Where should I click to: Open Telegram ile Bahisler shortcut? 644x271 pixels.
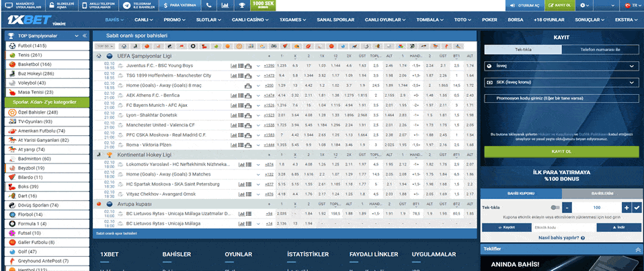pyautogui.click(x=140, y=5)
